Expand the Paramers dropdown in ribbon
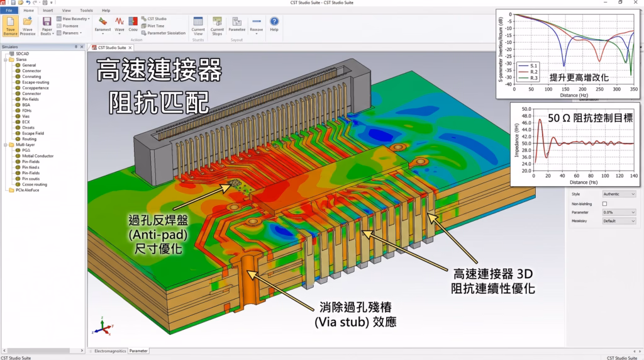This screenshot has width=644, height=360. [x=80, y=33]
